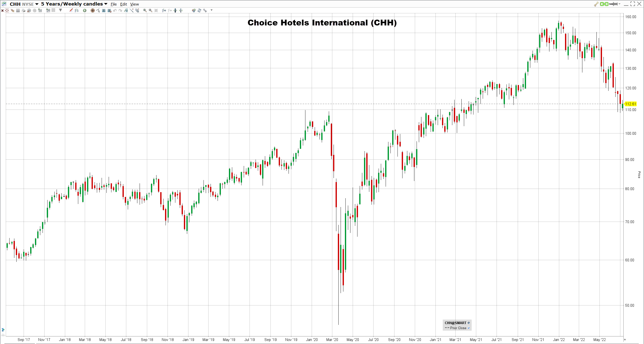Click the zoom in magnifier
This screenshot has height=344, width=644.
click(x=145, y=11)
